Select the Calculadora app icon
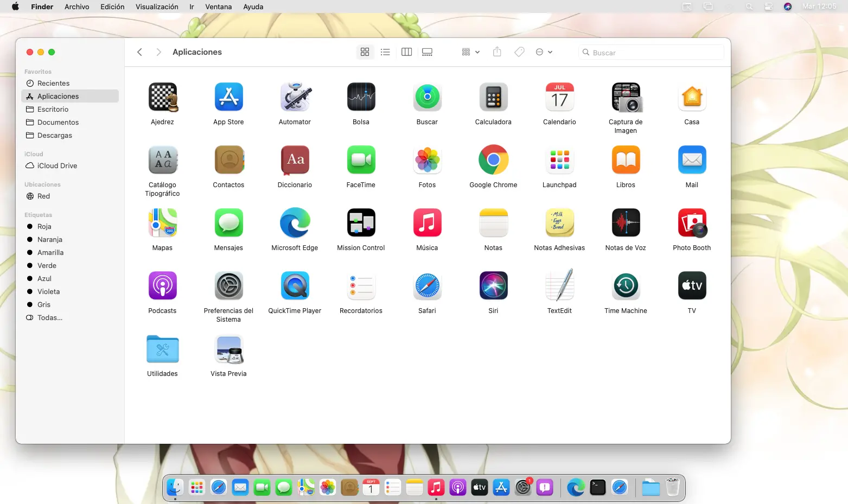The height and width of the screenshot is (504, 848). 493,97
